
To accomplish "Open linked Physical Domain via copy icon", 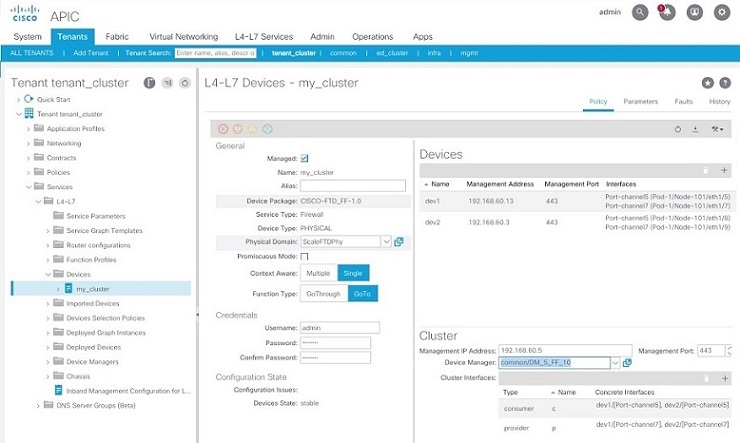I will [399, 242].
